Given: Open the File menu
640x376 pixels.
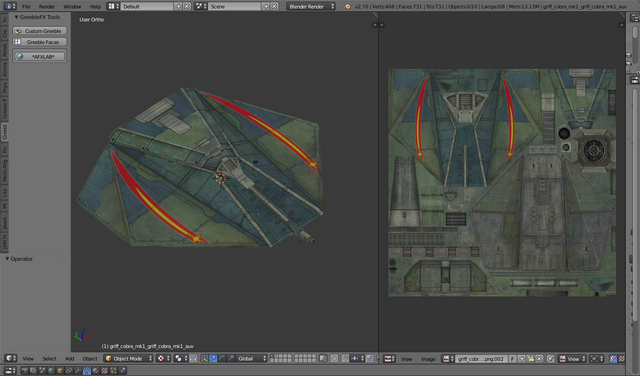Looking at the screenshot, I should coord(26,7).
